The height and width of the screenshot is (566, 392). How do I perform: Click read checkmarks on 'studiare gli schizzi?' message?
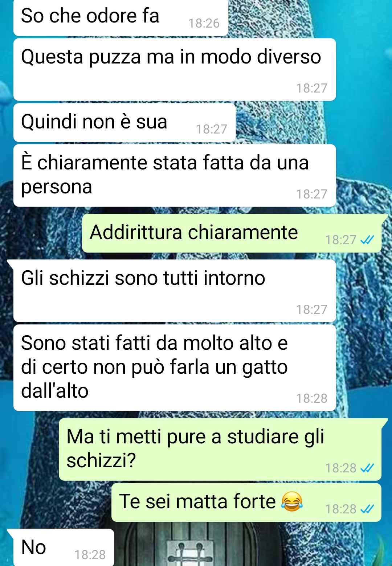click(x=367, y=468)
